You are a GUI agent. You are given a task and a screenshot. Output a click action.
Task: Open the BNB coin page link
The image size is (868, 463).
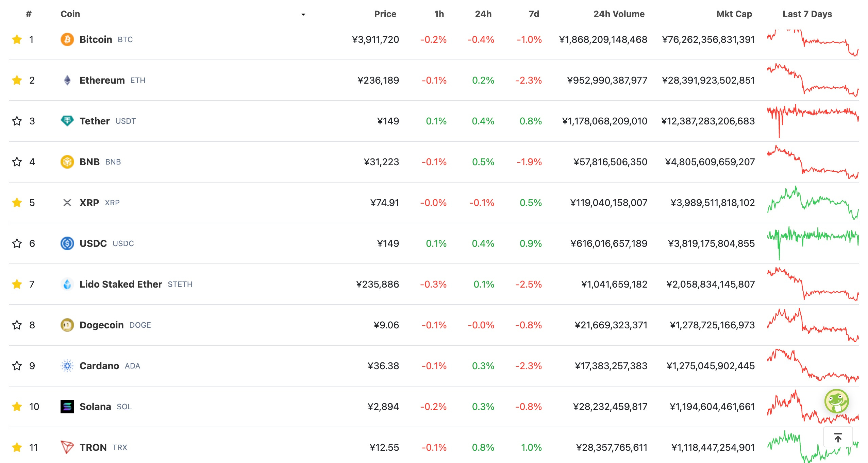[89, 162]
